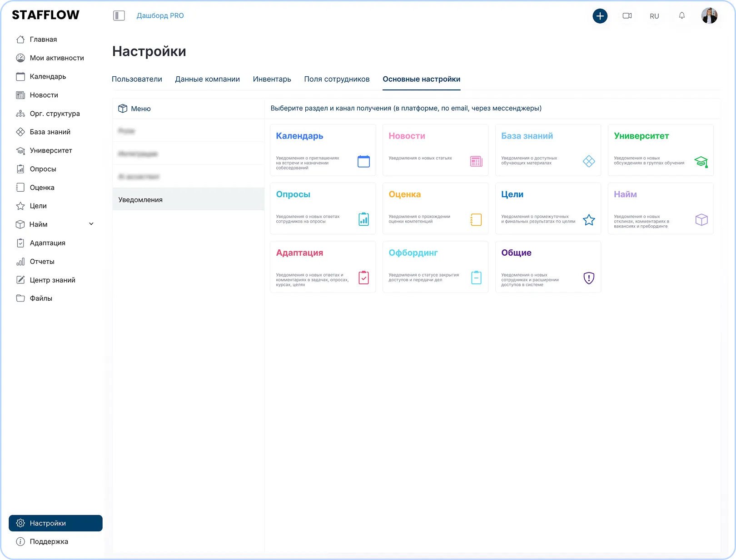Viewport: 736px width, 560px height.
Task: Switch to the Инвентарь tab
Action: pos(272,79)
